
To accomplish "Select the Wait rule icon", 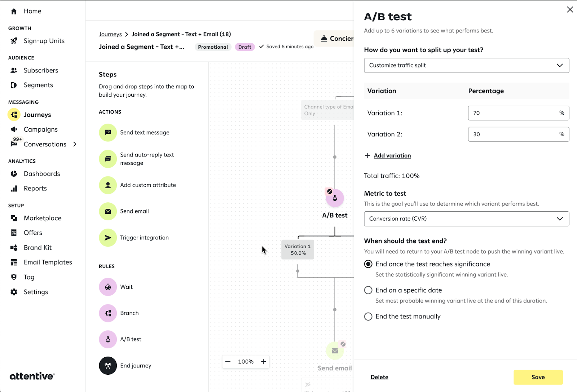I will [x=108, y=287].
